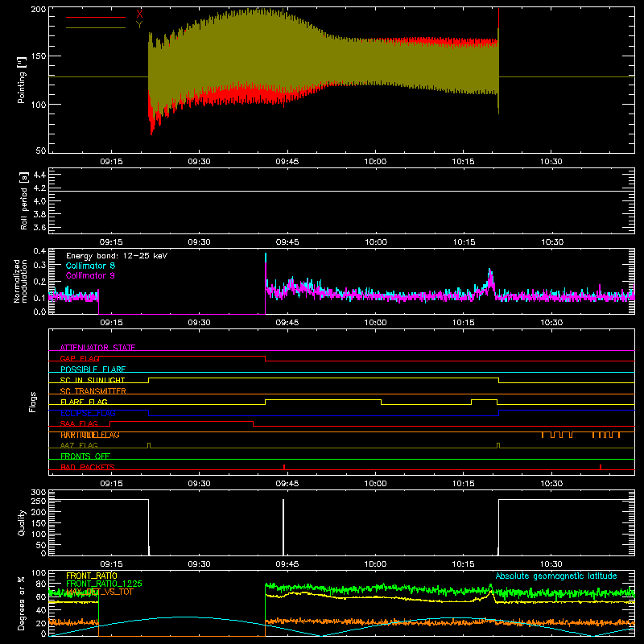Click the AAZ_FLAG label
This screenshot has height=644, width=644.
[79, 445]
